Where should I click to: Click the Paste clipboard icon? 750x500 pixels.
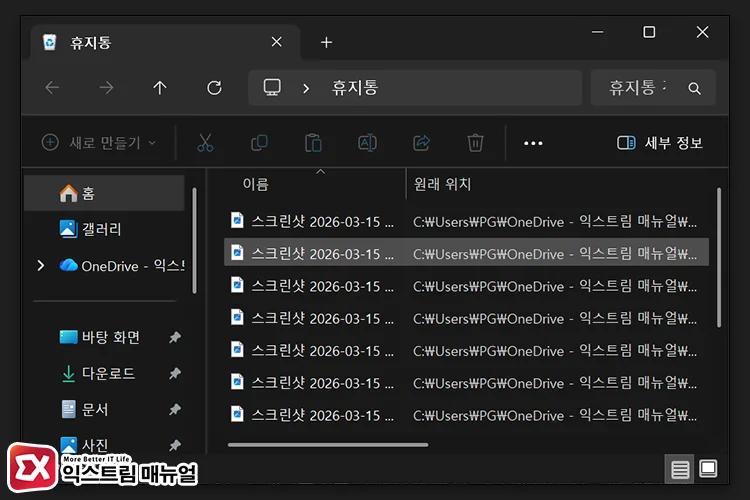pyautogui.click(x=313, y=143)
